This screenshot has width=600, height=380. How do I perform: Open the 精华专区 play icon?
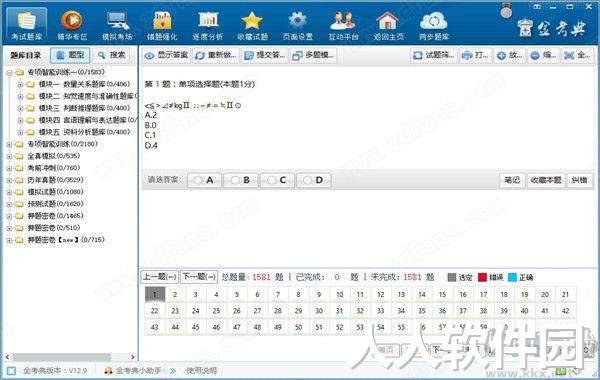point(72,26)
